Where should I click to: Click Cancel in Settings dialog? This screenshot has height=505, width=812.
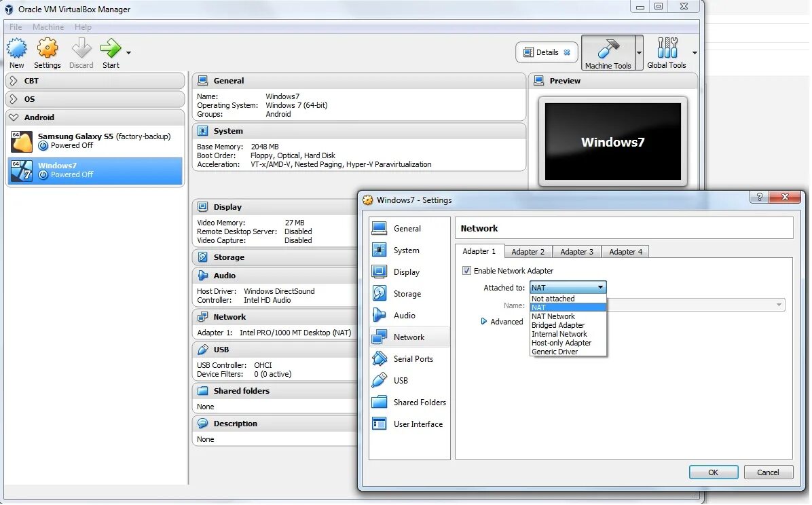769,472
